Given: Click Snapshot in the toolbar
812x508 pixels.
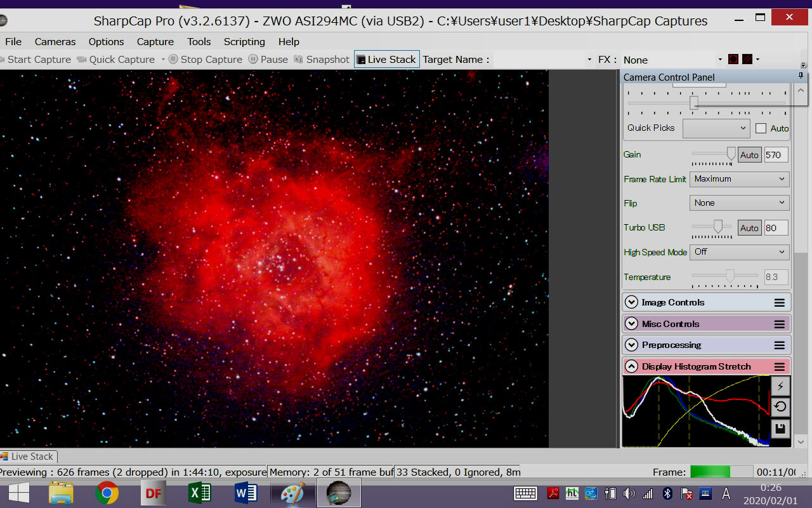Looking at the screenshot, I should (x=322, y=59).
